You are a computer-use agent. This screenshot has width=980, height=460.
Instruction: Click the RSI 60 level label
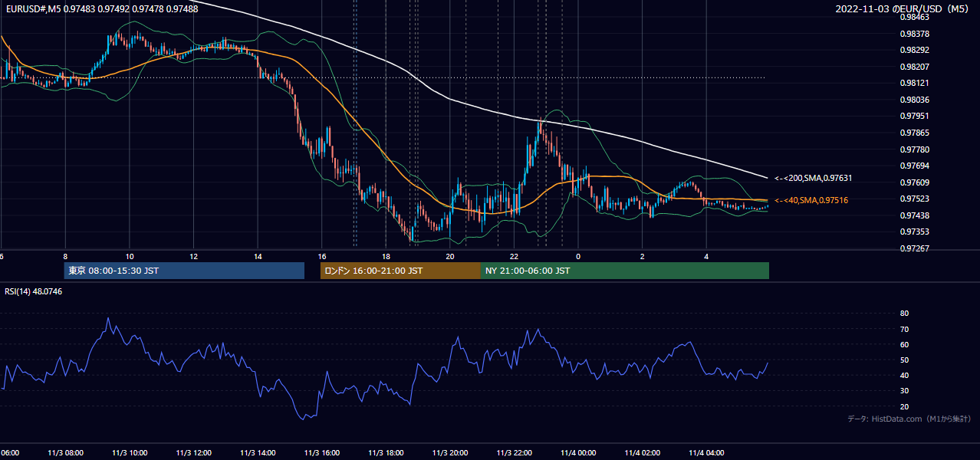904,344
